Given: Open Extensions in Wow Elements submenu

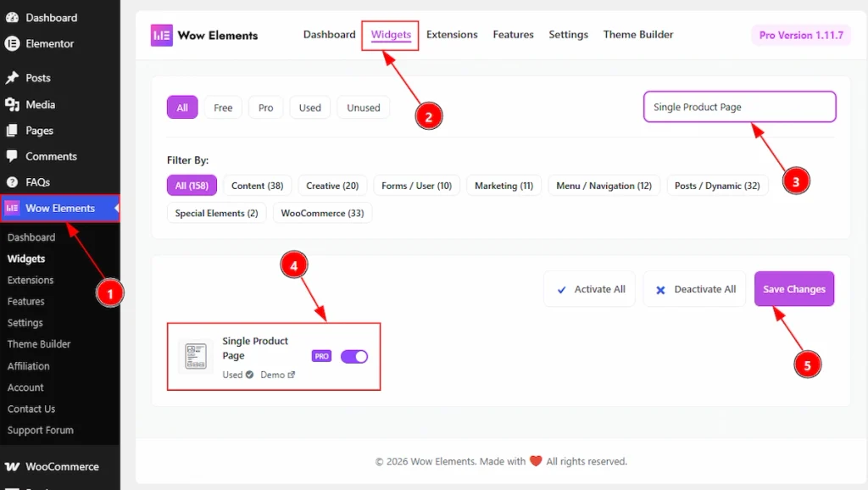Looking at the screenshot, I should pos(31,280).
